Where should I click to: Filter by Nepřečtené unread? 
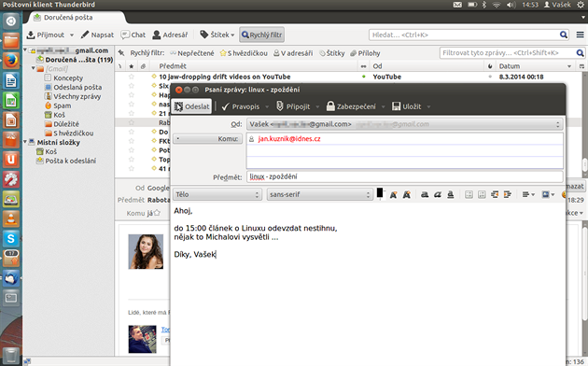(192, 53)
